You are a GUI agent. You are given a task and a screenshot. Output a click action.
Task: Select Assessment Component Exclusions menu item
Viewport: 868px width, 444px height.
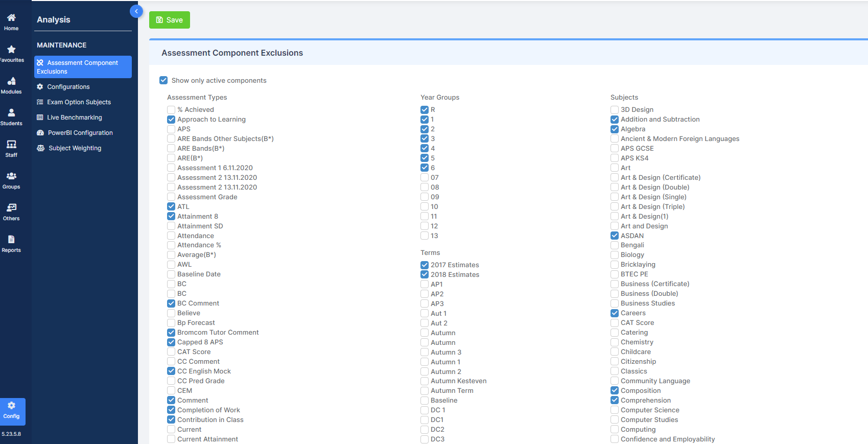[83, 67]
